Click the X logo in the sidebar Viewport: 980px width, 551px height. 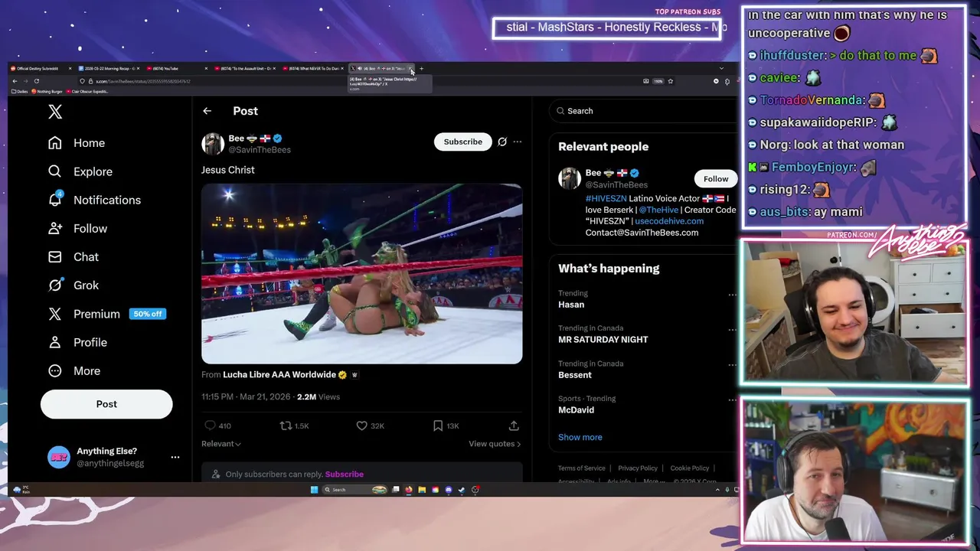pos(55,112)
